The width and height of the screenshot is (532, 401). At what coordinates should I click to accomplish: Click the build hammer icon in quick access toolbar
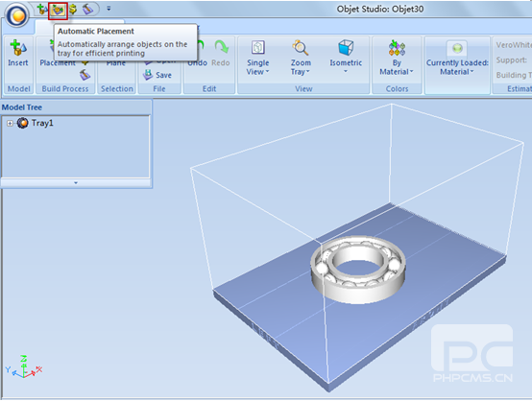pos(87,10)
